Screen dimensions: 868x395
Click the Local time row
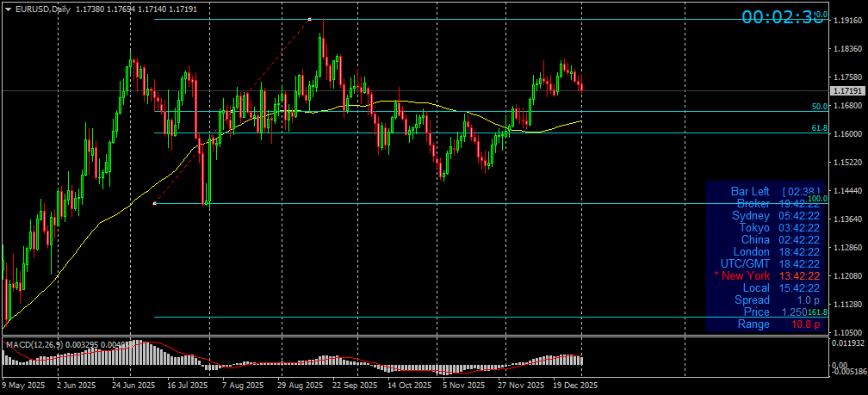tap(781, 287)
